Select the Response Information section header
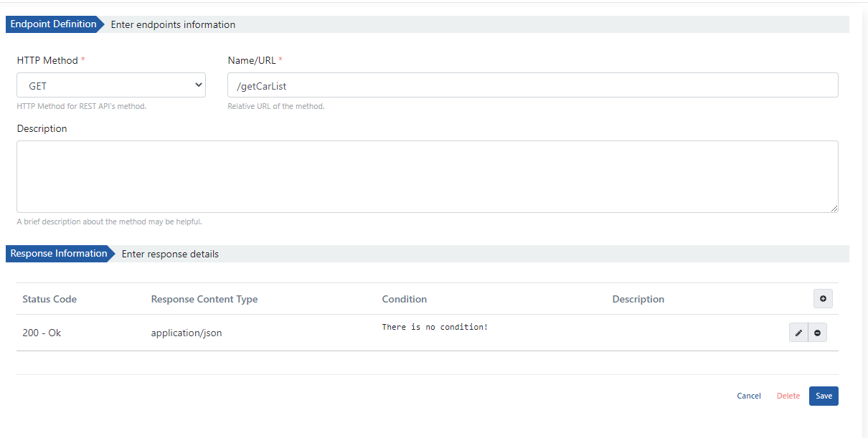Viewport: 868px width, 438px height. coord(58,254)
